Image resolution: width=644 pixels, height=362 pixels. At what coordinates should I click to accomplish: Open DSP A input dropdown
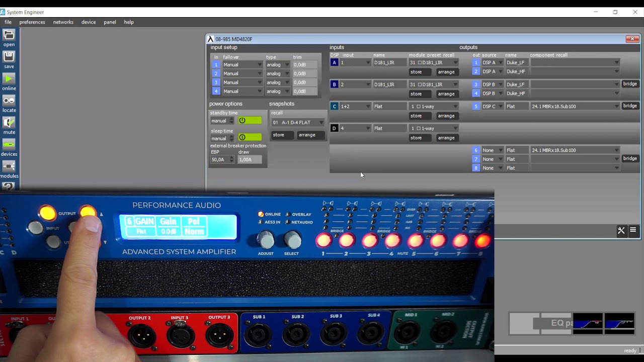click(x=355, y=63)
